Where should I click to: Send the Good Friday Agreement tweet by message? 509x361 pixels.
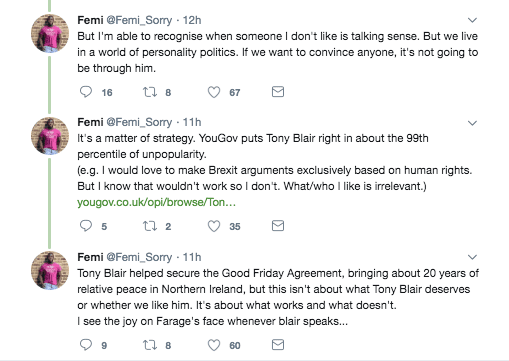[x=278, y=345]
